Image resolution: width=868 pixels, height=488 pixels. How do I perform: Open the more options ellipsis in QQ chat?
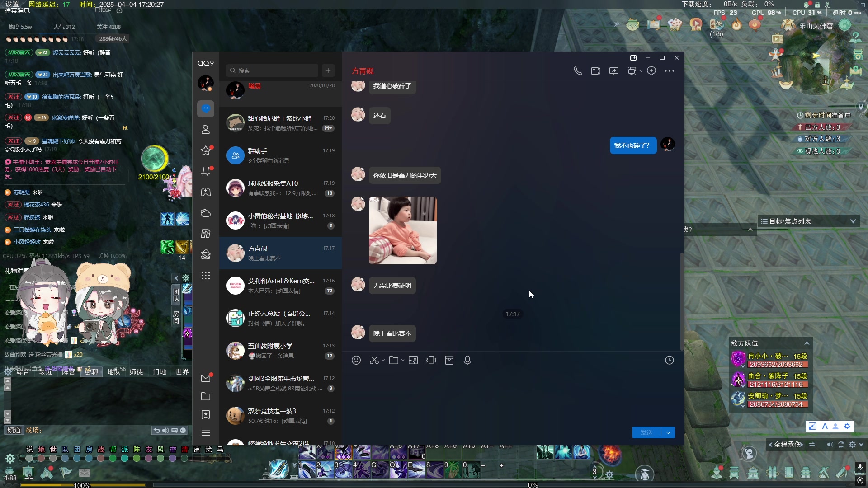pos(670,71)
